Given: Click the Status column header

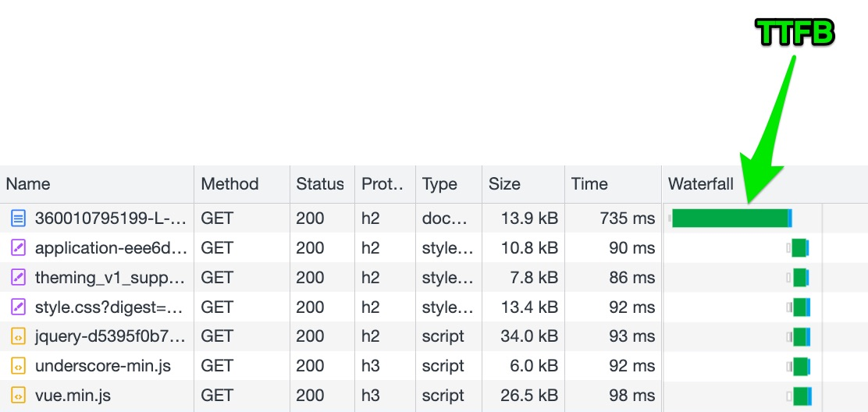Looking at the screenshot, I should [320, 184].
